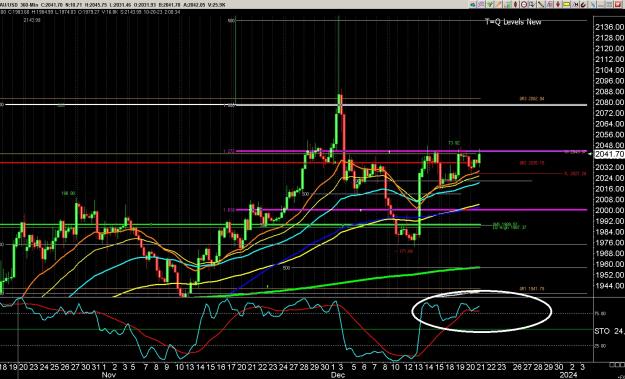The image size is (625, 379).
Task: Click the brown diamond toolbar icon
Action: (x=515, y=4)
